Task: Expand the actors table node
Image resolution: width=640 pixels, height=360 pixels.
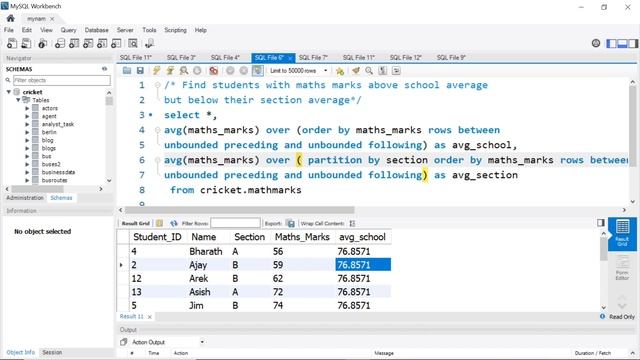Action: click(x=27, y=108)
